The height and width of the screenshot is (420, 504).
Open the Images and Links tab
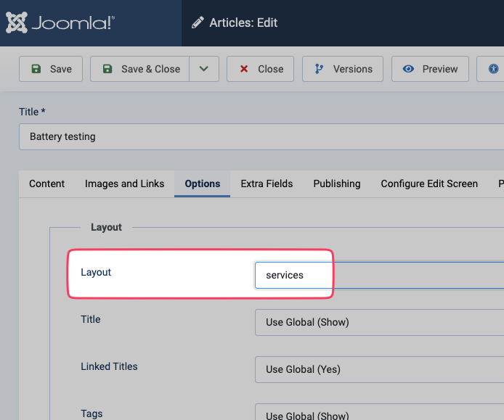pos(125,184)
